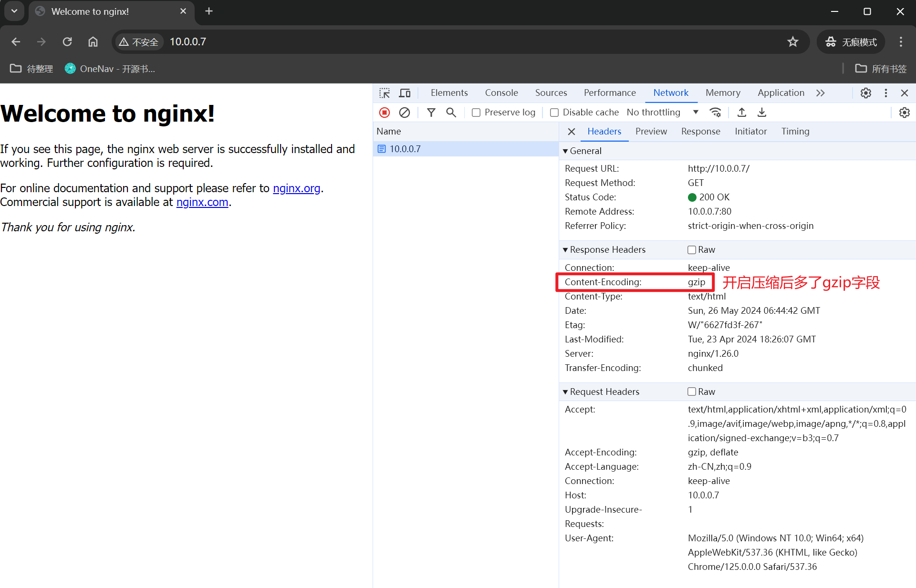Enable Preserve log checkbox

click(476, 113)
